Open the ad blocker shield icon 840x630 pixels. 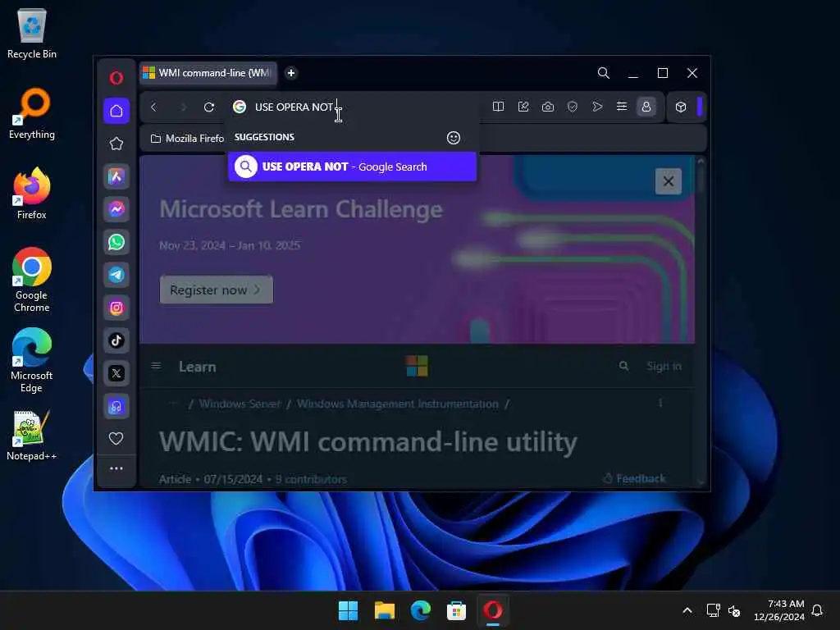[x=572, y=107]
